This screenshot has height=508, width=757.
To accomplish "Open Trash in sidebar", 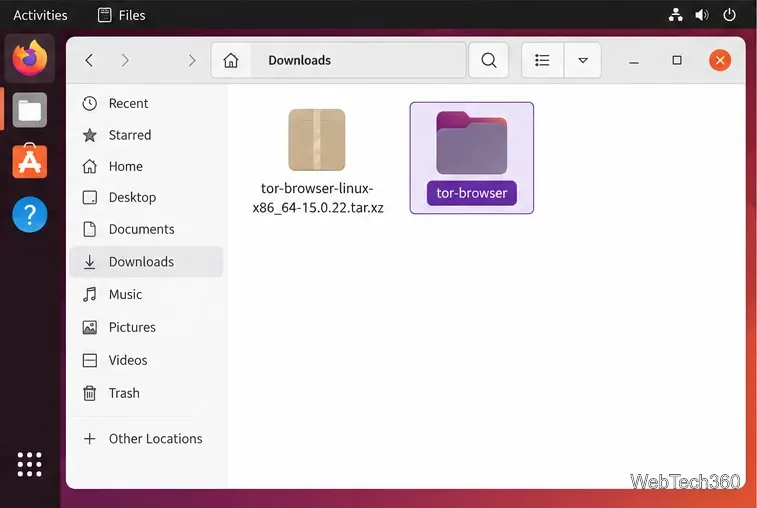I will pyautogui.click(x=147, y=393).
